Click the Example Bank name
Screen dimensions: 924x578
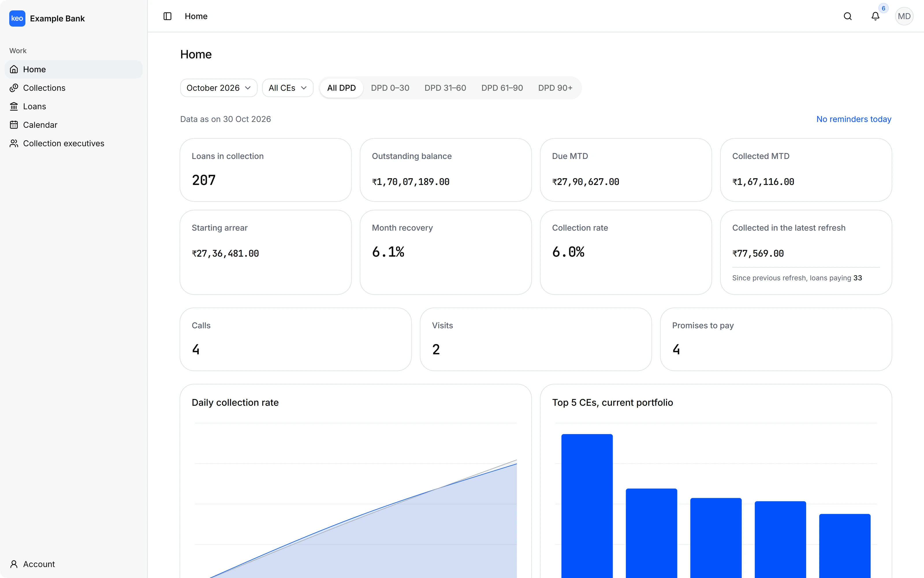[x=57, y=18]
